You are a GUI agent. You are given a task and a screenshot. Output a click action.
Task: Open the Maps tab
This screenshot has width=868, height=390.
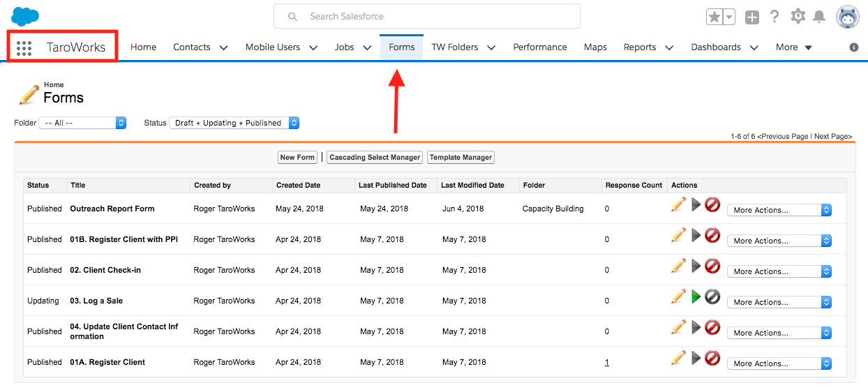595,47
